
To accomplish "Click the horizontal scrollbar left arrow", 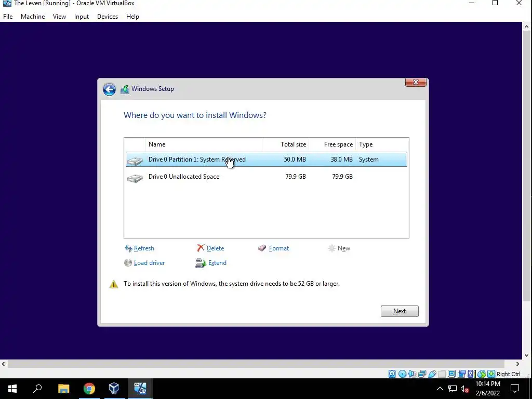I will (x=4, y=364).
